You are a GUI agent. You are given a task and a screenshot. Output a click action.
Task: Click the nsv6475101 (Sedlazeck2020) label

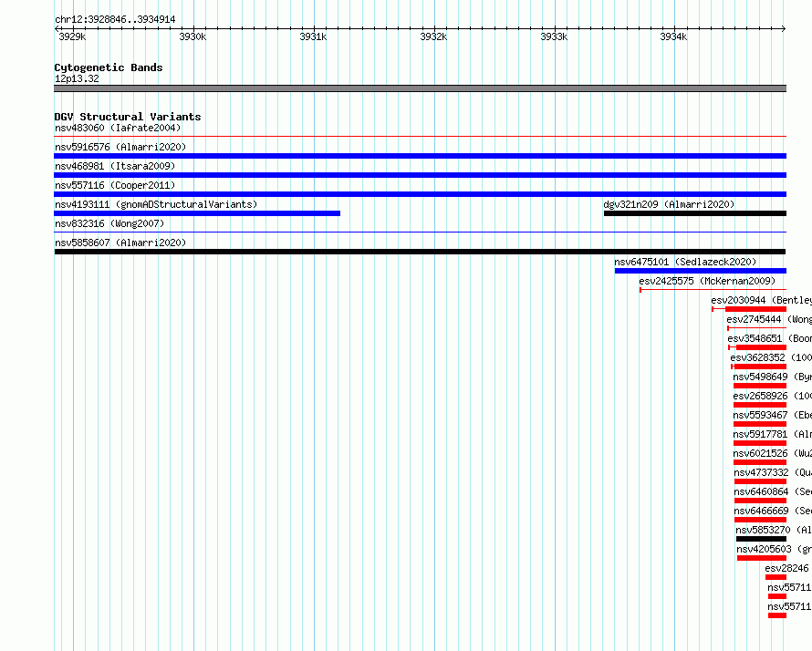(x=686, y=262)
